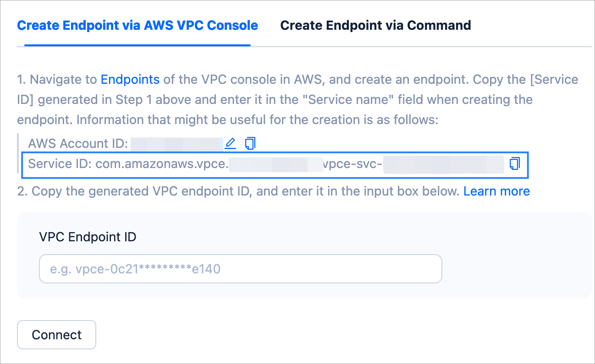This screenshot has width=595, height=364.
Task: Click the blurred region segment before vpce-svc-
Action: pos(275,163)
